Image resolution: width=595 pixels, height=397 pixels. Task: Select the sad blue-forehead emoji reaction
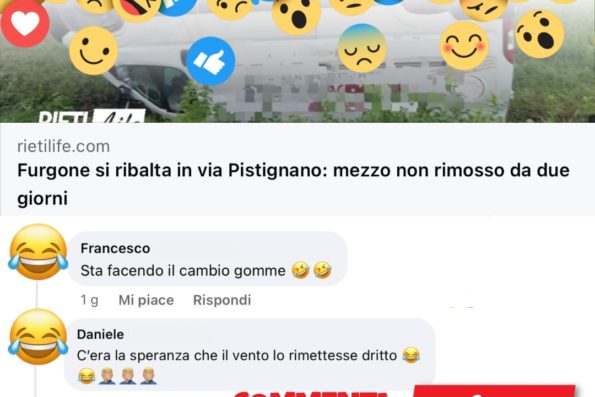tap(362, 49)
